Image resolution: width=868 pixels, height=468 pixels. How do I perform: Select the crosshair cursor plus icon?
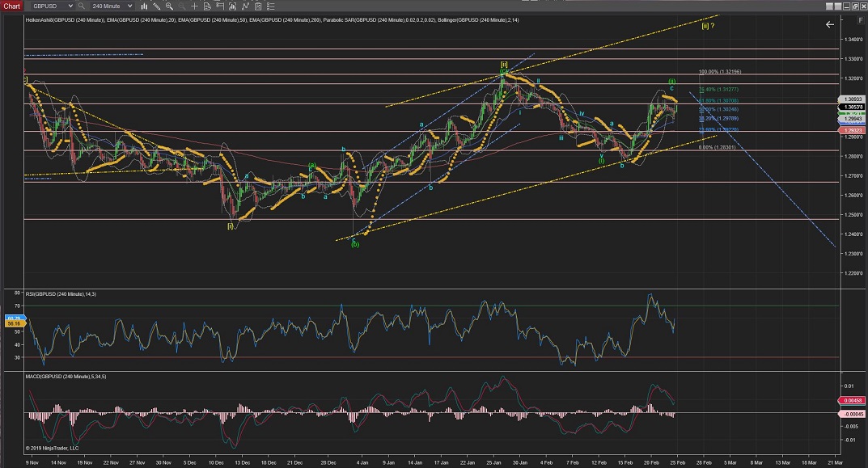[194, 6]
